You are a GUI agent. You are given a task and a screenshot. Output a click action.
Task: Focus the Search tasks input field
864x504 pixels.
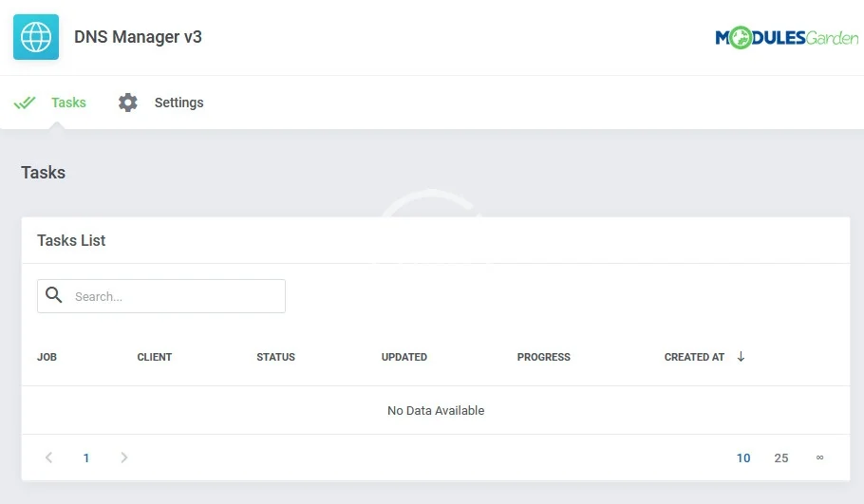pos(176,296)
